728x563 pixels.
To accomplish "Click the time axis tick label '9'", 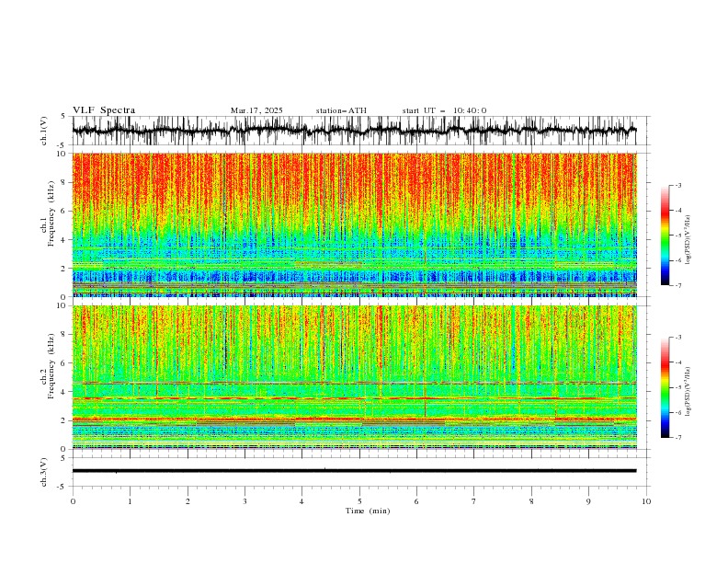I will pos(588,501).
